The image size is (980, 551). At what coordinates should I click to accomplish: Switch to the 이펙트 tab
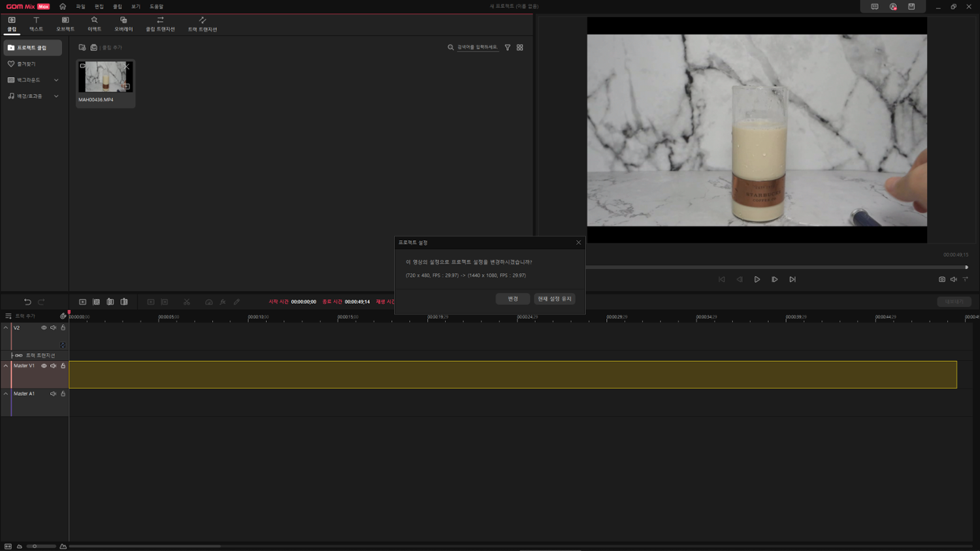(x=94, y=24)
